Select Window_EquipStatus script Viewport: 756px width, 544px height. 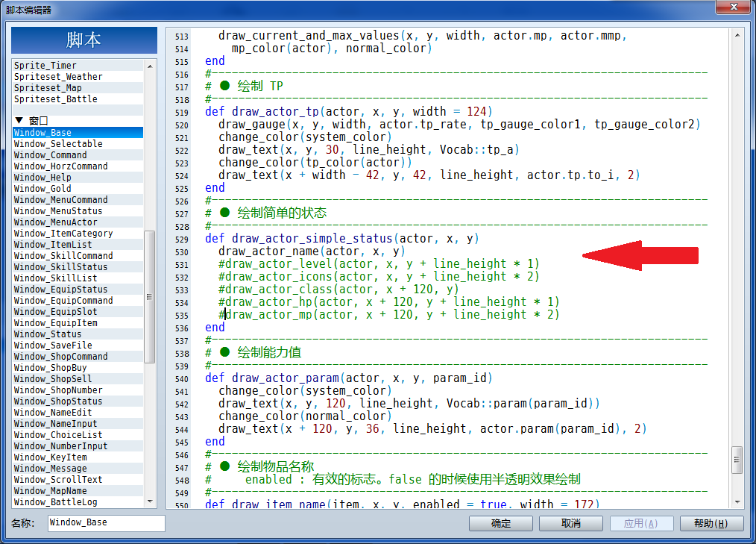click(78, 289)
